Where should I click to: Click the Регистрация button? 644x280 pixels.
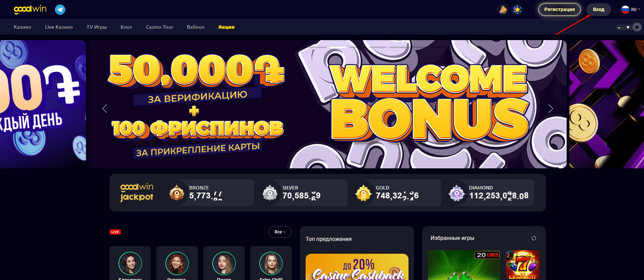click(x=559, y=9)
